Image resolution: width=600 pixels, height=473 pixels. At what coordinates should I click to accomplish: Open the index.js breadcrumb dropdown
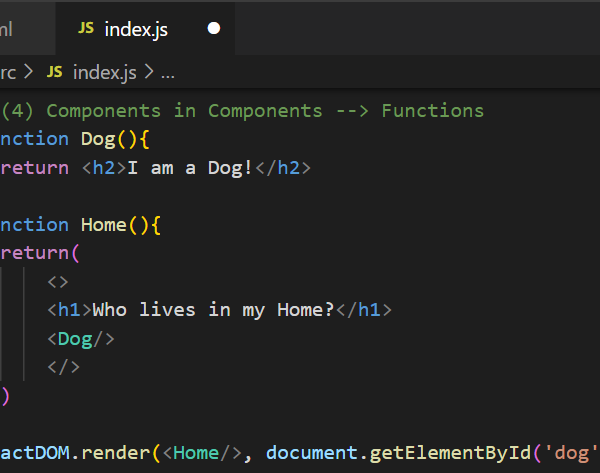click(x=105, y=72)
